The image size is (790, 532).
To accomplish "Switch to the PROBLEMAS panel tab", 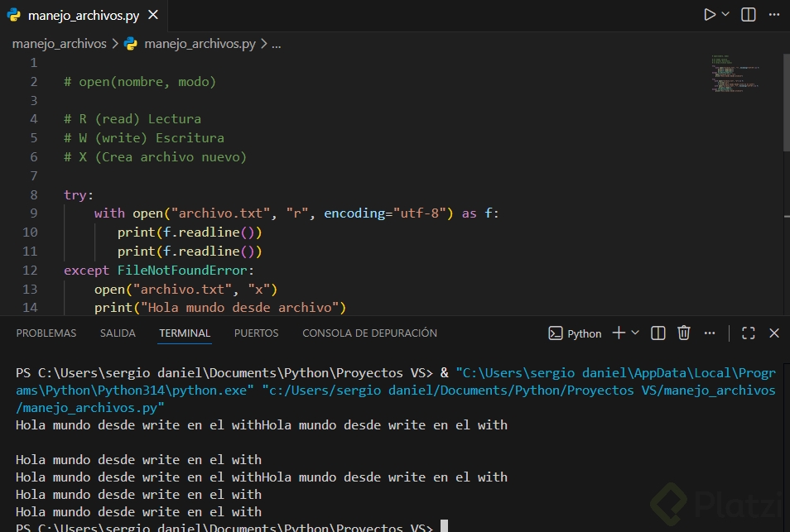I will click(x=46, y=333).
